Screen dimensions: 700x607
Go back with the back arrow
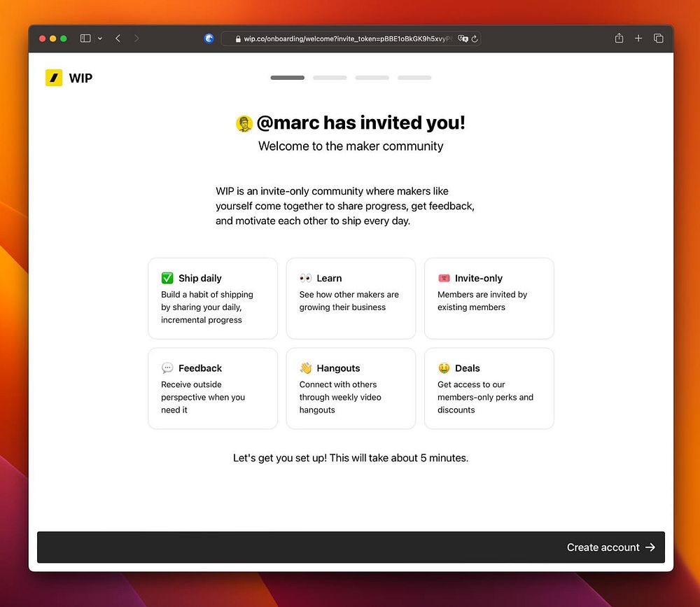pos(118,39)
